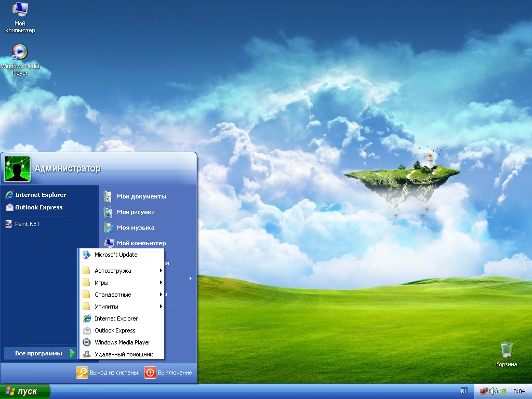Choose Windows Media Player in programs submenu
Screen dimensions: 532x399
(x=122, y=342)
